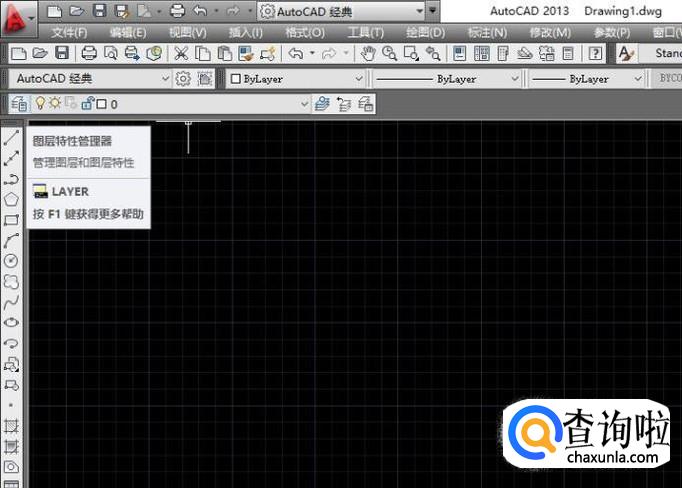The image size is (682, 488).
Task: Open the Tool Palettes window icon
Action: 503,54
